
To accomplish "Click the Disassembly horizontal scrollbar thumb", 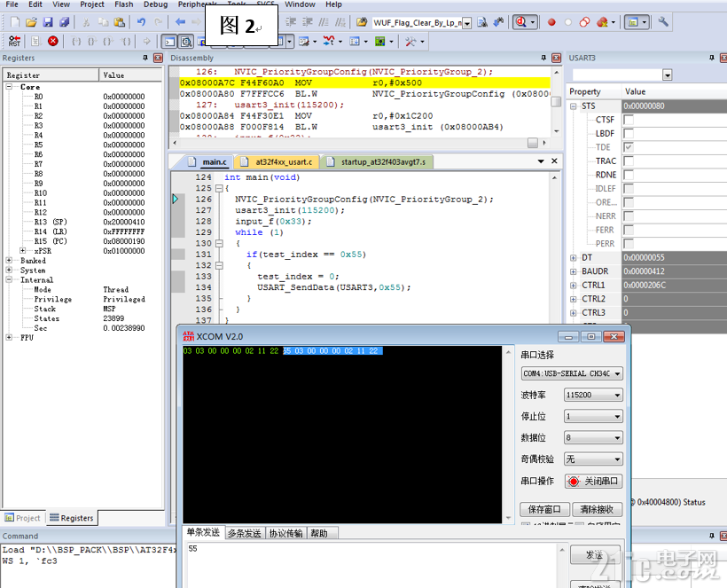I will [x=533, y=143].
